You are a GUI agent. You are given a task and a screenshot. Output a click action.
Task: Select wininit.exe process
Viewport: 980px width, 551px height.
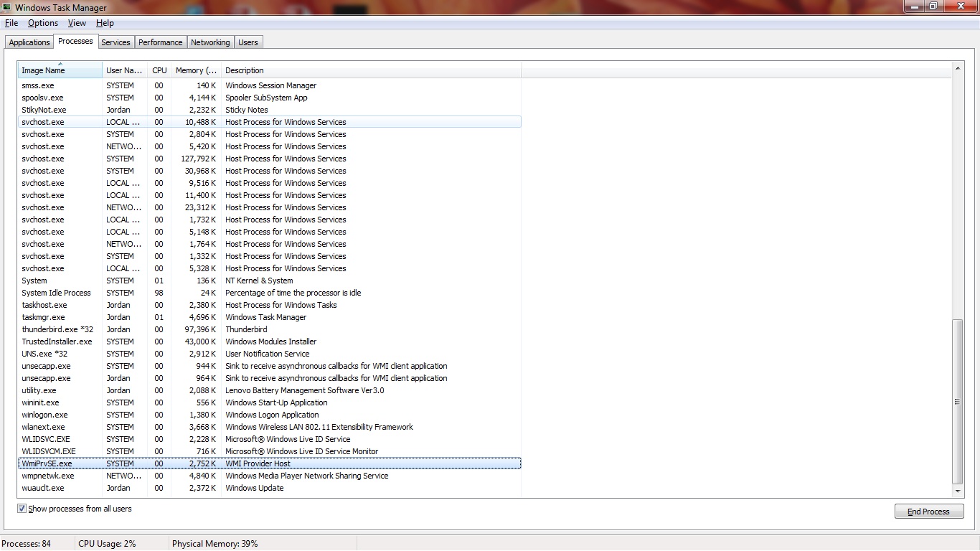tap(270, 402)
